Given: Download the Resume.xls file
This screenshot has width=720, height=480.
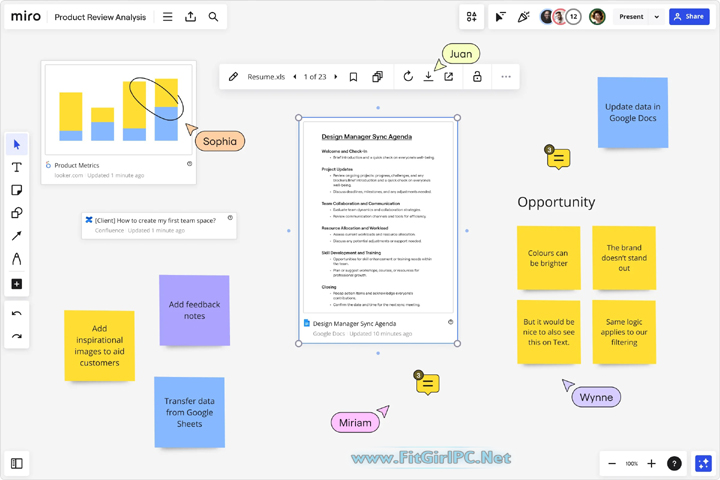Looking at the screenshot, I should coord(428,77).
